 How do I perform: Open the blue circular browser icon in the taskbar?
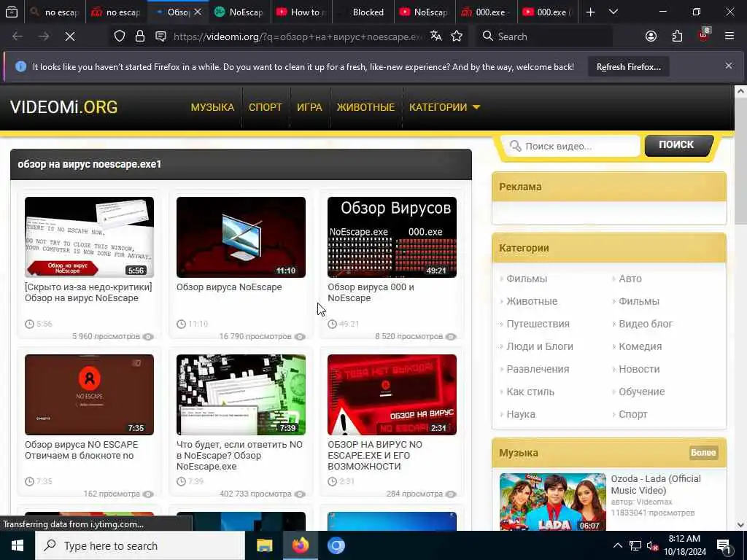coord(336,545)
